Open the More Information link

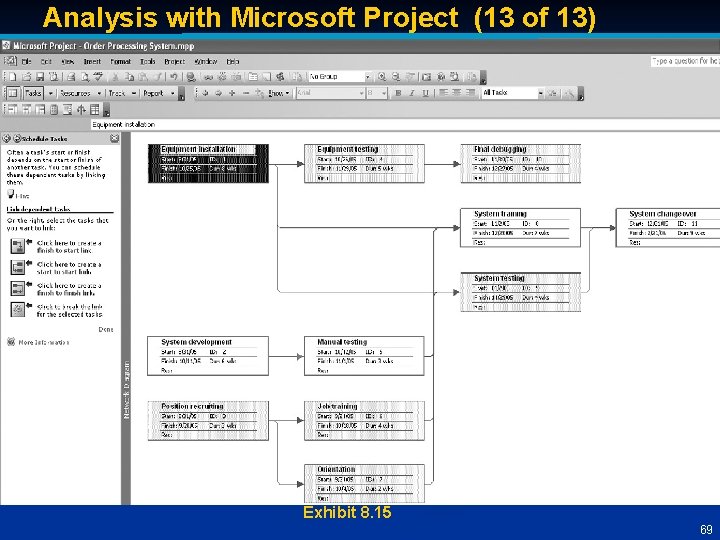click(44, 342)
